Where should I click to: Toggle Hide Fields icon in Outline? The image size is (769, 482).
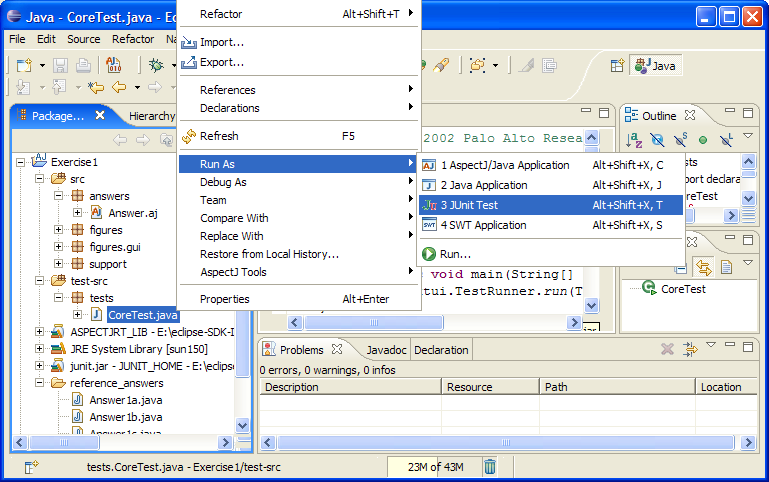tap(657, 140)
